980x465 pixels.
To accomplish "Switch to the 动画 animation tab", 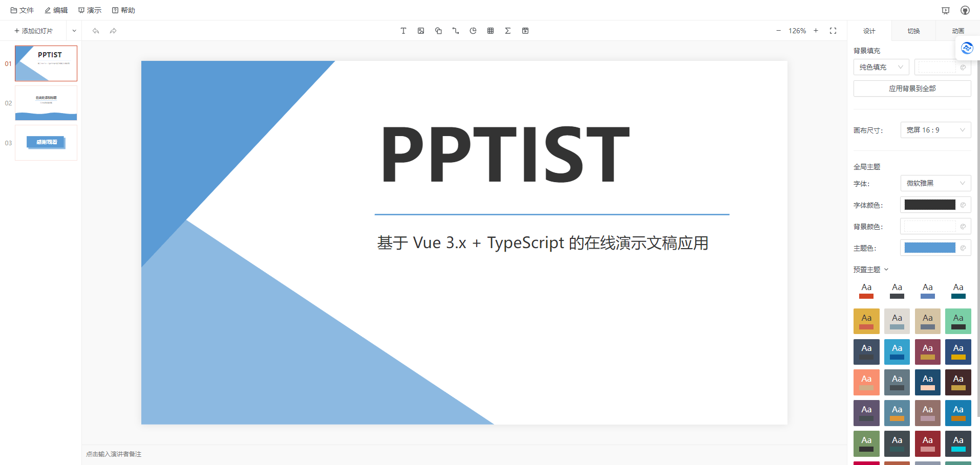I will [x=957, y=31].
